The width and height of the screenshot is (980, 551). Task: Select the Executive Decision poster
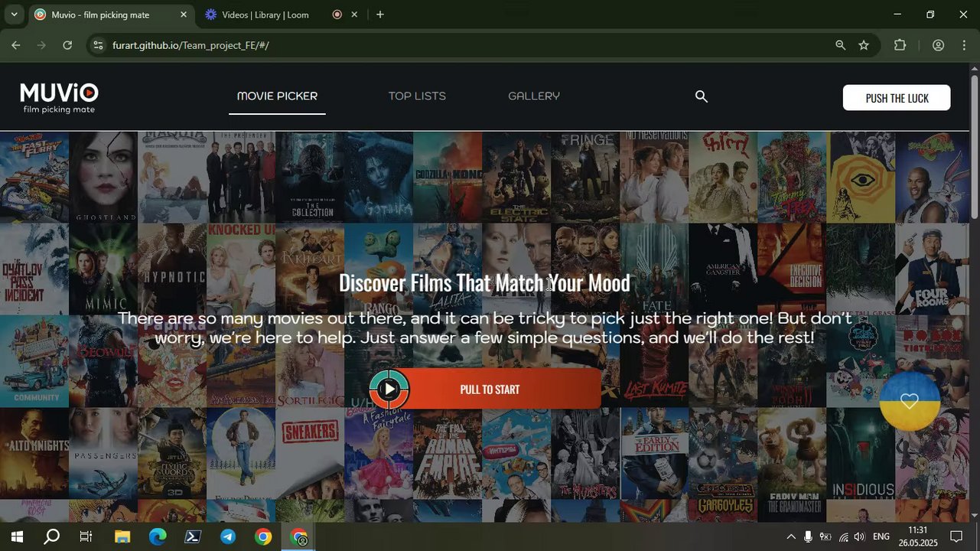pyautogui.click(x=792, y=269)
